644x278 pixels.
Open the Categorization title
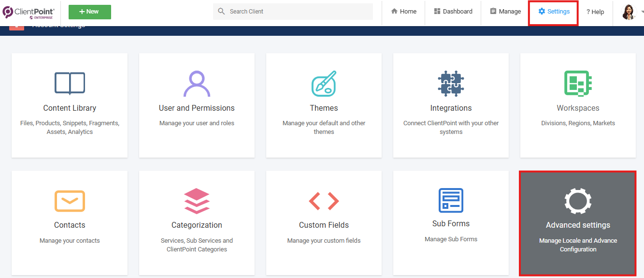coord(197,225)
